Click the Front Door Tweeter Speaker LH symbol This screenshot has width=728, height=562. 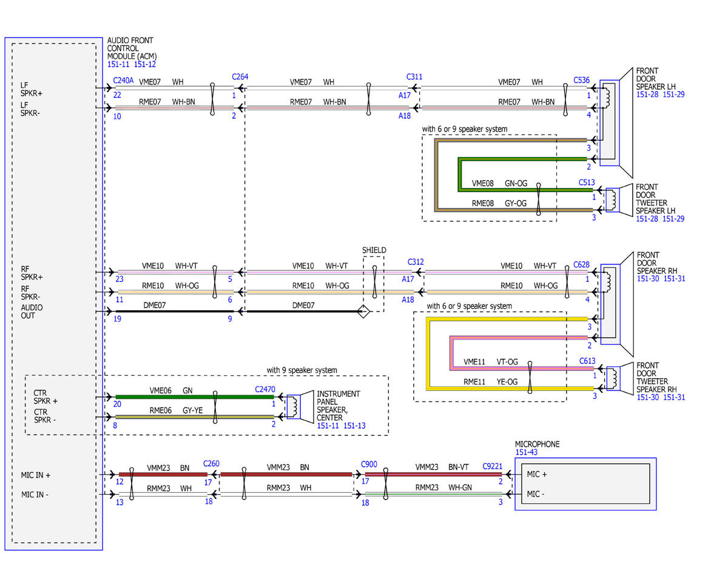[619, 201]
